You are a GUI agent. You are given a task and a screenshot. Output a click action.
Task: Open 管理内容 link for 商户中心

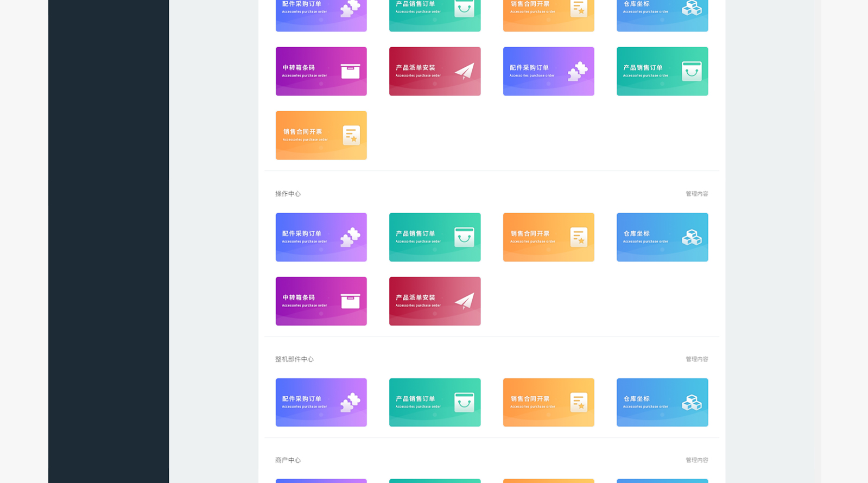click(x=696, y=460)
